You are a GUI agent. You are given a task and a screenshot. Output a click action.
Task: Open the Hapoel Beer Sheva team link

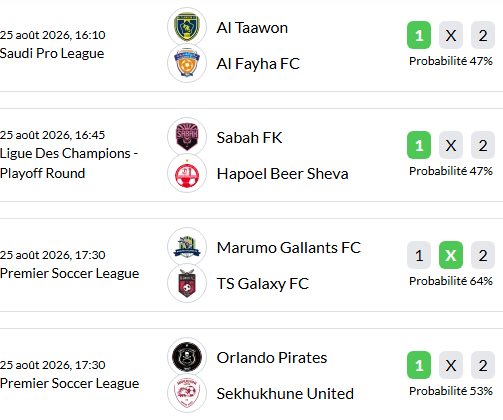coord(282,174)
